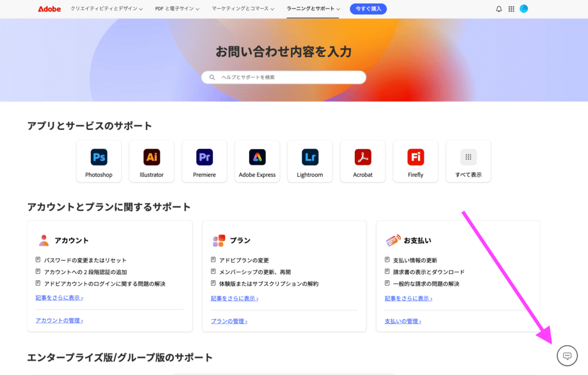Click 記事をさらに表示 under お支払い

408,299
